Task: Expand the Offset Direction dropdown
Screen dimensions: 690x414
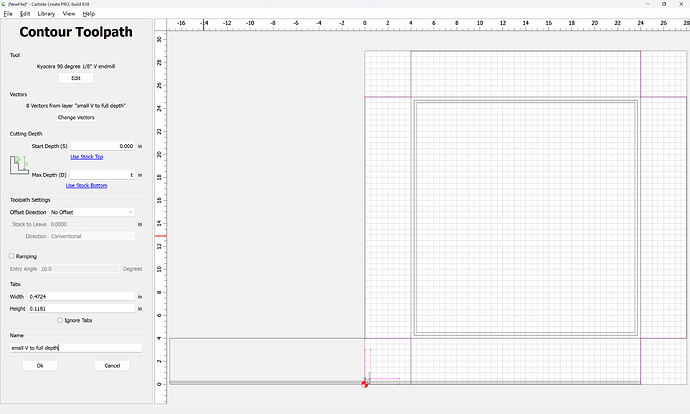Action: (x=92, y=212)
